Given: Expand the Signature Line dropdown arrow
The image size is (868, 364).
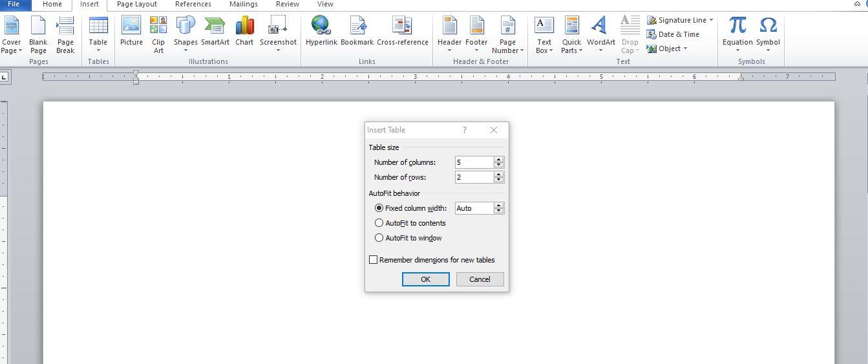Looking at the screenshot, I should [x=711, y=20].
